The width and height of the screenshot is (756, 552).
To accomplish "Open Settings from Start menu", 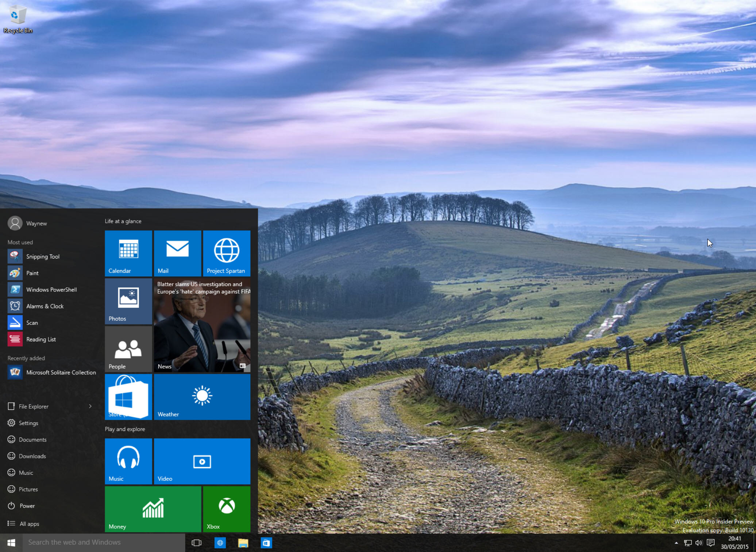I will [28, 423].
